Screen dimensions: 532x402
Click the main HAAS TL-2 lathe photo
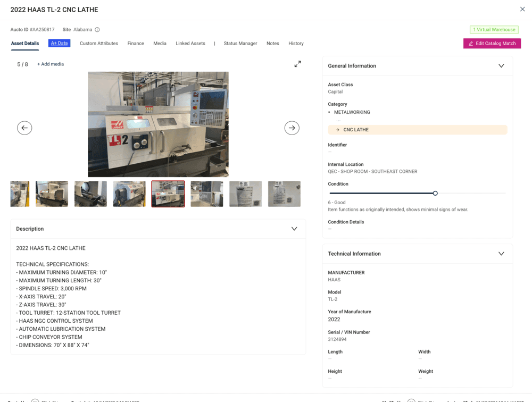158,124
